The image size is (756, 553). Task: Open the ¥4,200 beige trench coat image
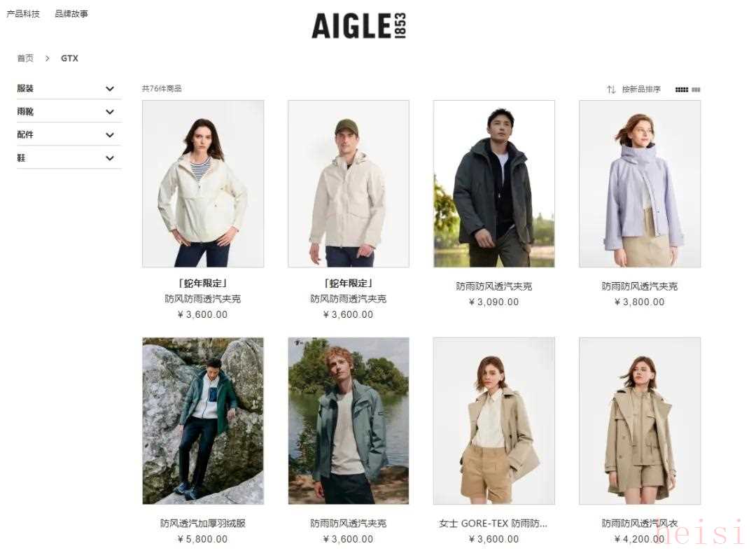coord(640,421)
